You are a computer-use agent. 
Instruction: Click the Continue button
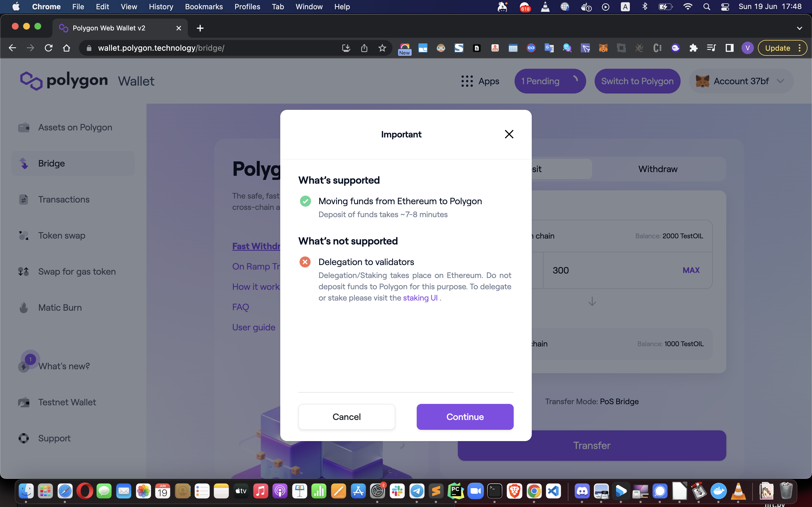coord(465,417)
